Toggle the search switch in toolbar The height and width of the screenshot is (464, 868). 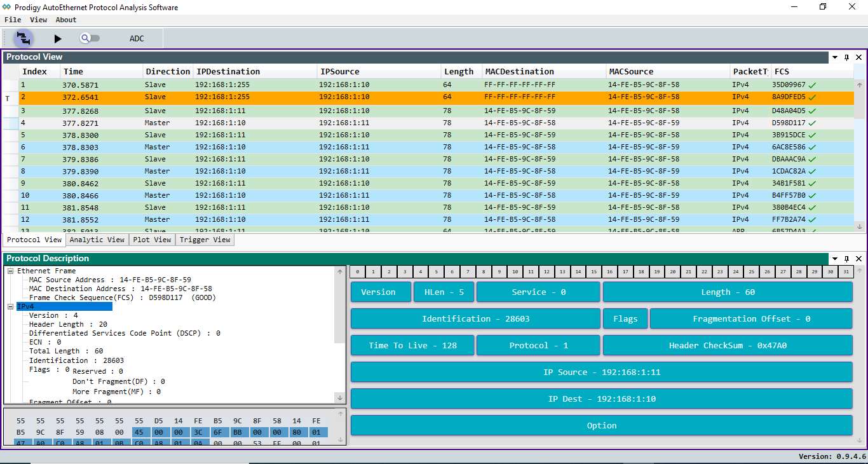tap(90, 38)
